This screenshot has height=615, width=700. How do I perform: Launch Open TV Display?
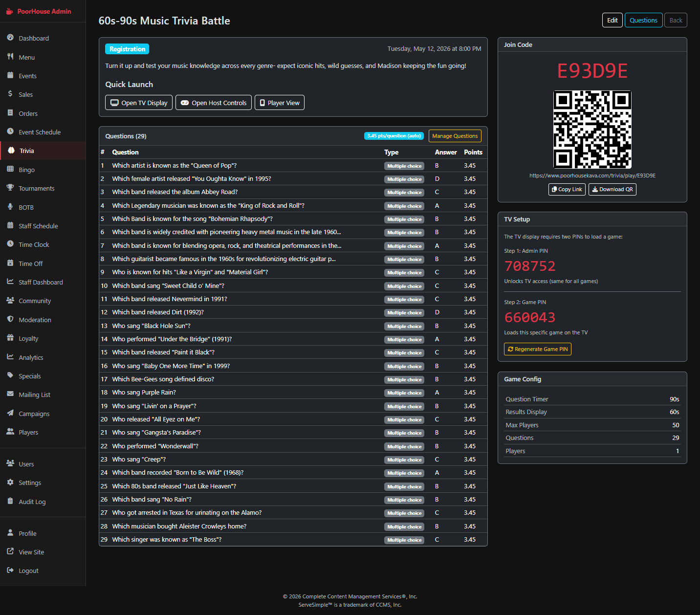point(139,103)
